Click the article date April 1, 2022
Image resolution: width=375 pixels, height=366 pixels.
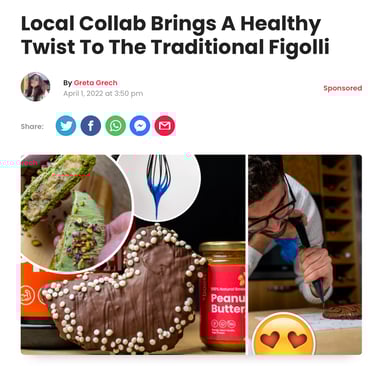[103, 94]
